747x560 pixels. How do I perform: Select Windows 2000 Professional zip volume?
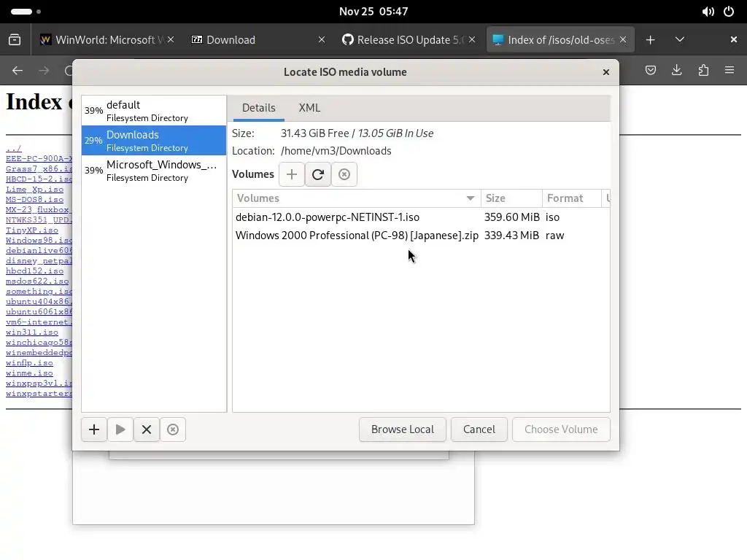click(x=421, y=236)
